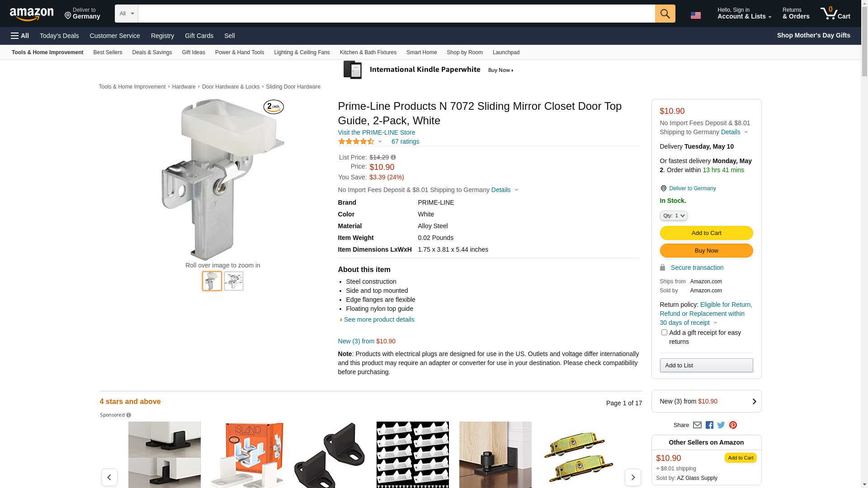868x488 pixels.
Task: Click the search magnifier button
Action: [x=665, y=14]
